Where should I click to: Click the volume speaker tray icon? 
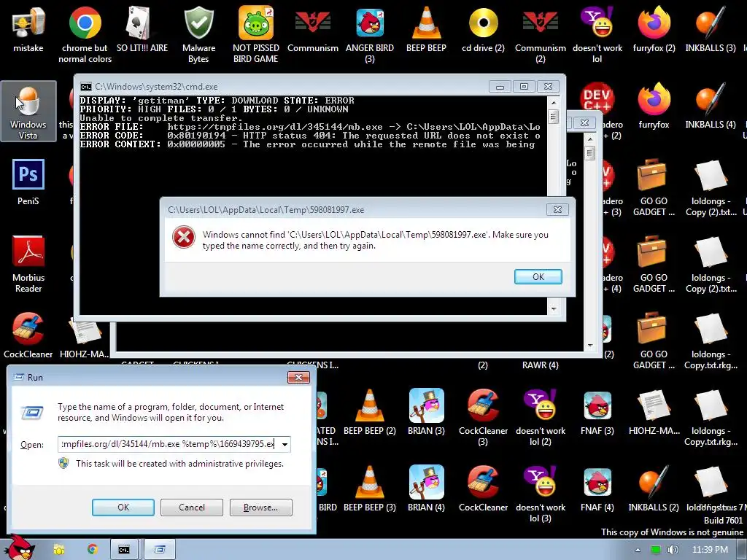(x=673, y=550)
